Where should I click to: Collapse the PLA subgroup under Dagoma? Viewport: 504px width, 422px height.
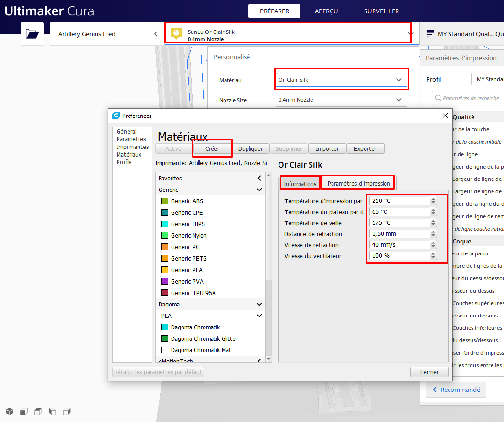point(259,316)
